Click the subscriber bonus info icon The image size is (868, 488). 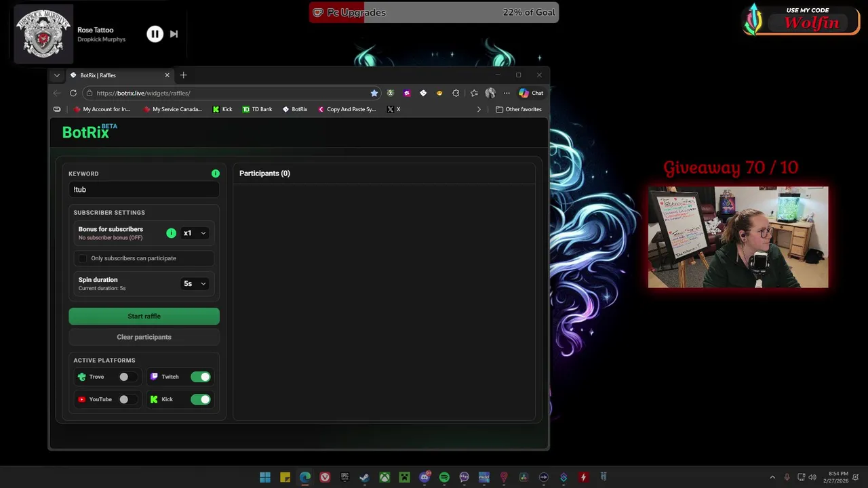(171, 233)
